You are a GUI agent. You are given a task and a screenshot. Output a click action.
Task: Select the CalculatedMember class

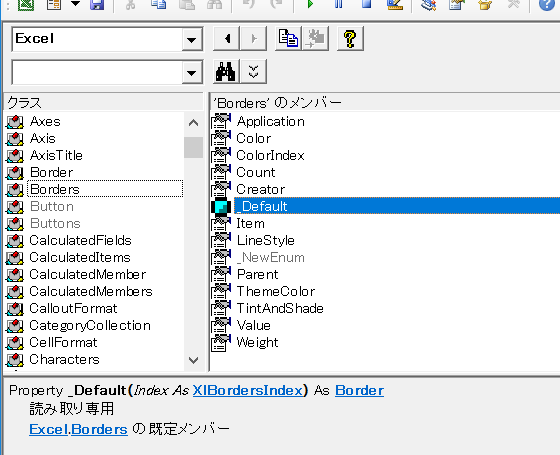[x=88, y=274]
